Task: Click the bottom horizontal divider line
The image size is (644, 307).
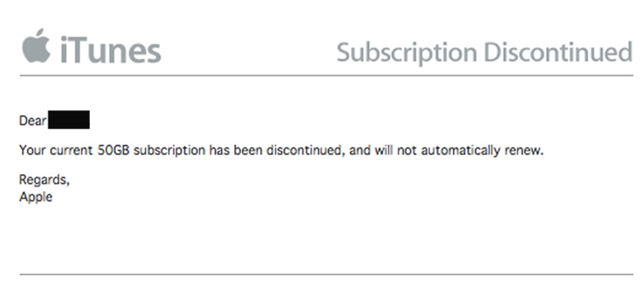Action: pos(326,274)
